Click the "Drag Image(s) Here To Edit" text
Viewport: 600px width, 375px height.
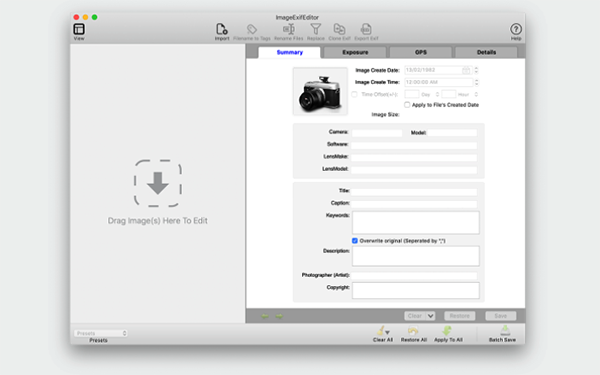(158, 221)
